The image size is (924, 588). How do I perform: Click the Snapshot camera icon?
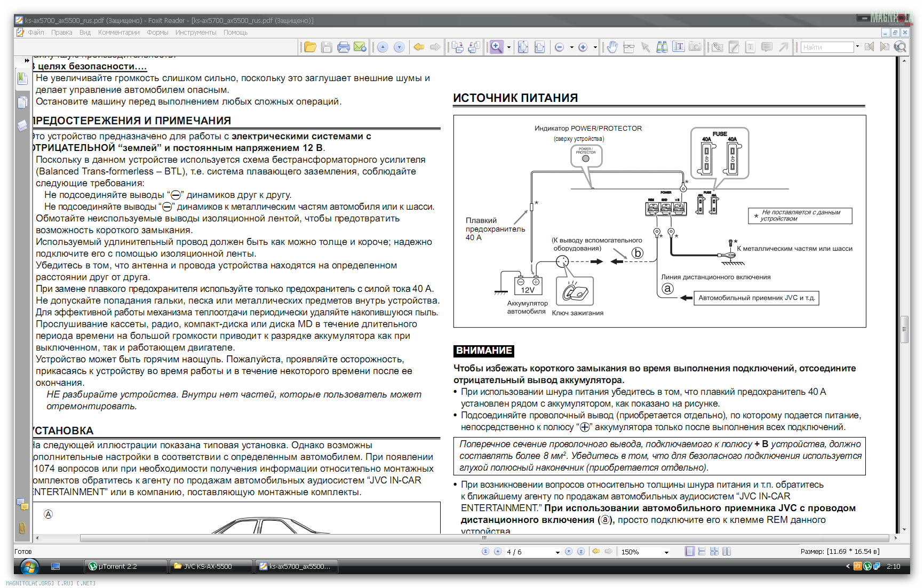(695, 47)
